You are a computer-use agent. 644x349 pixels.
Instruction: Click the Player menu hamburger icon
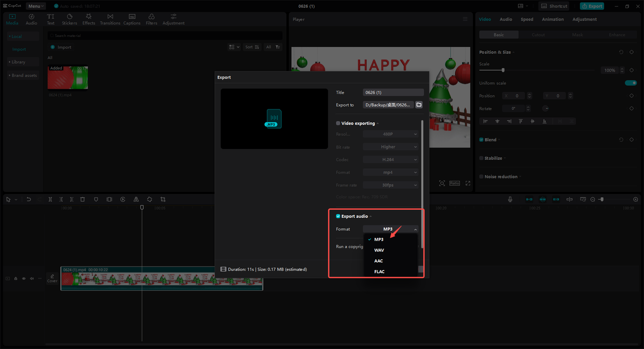pyautogui.click(x=465, y=19)
